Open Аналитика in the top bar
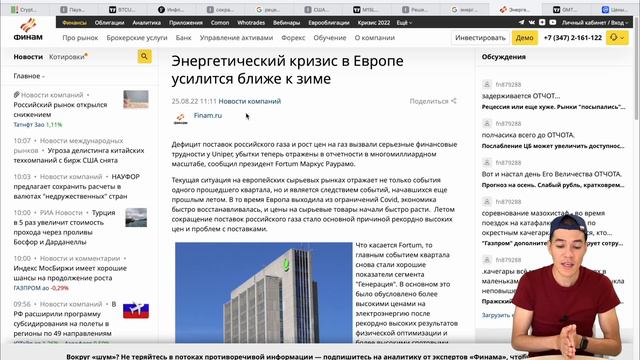 point(147,22)
